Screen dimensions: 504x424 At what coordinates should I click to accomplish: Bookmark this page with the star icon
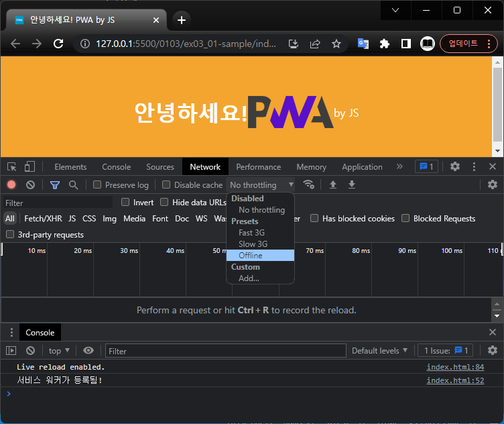click(x=336, y=44)
